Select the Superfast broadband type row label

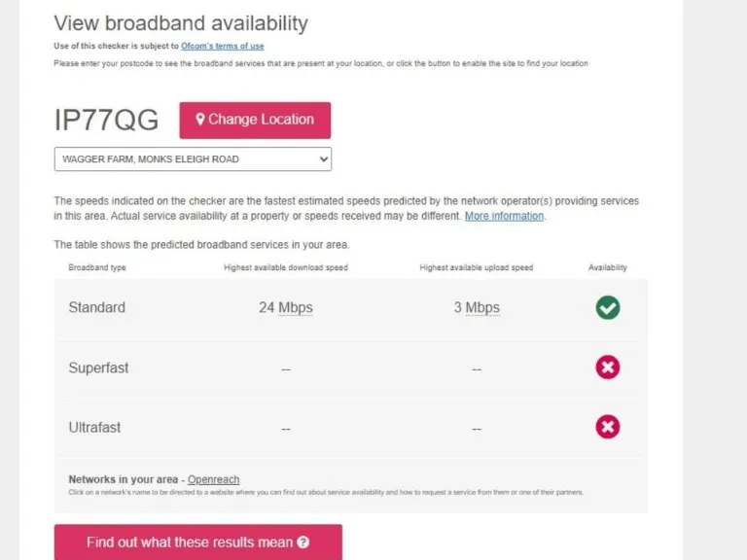[98, 367]
